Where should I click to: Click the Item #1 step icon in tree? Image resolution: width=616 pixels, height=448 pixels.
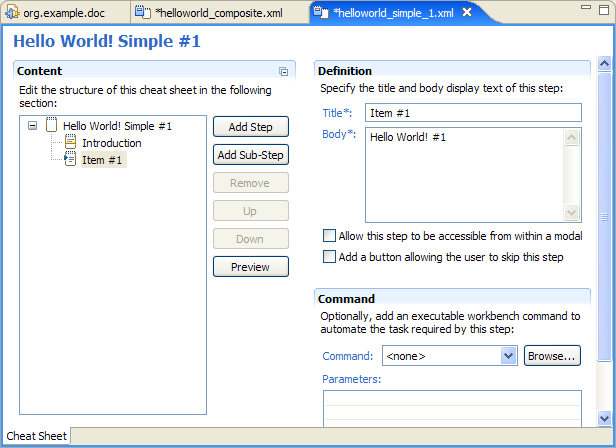(70, 159)
